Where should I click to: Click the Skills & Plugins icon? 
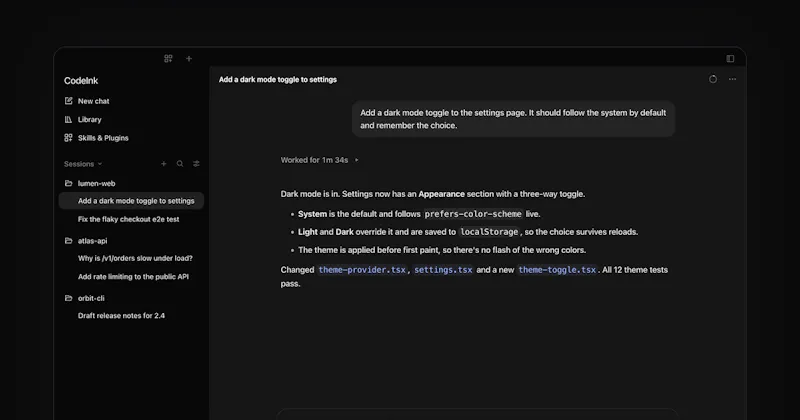tap(68, 138)
